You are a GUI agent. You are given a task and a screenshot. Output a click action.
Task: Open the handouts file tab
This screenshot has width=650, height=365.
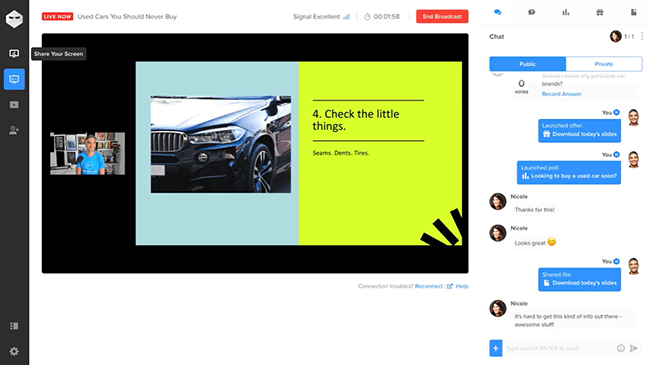click(633, 12)
